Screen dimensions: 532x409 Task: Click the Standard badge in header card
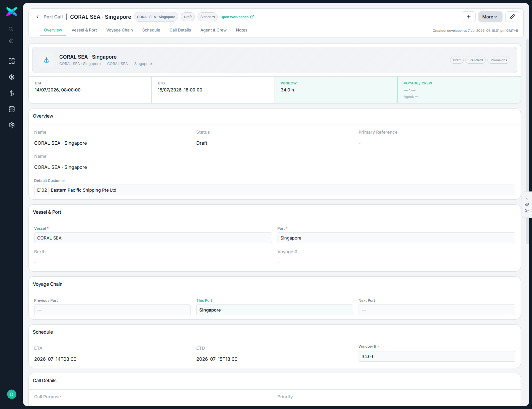[x=475, y=60]
